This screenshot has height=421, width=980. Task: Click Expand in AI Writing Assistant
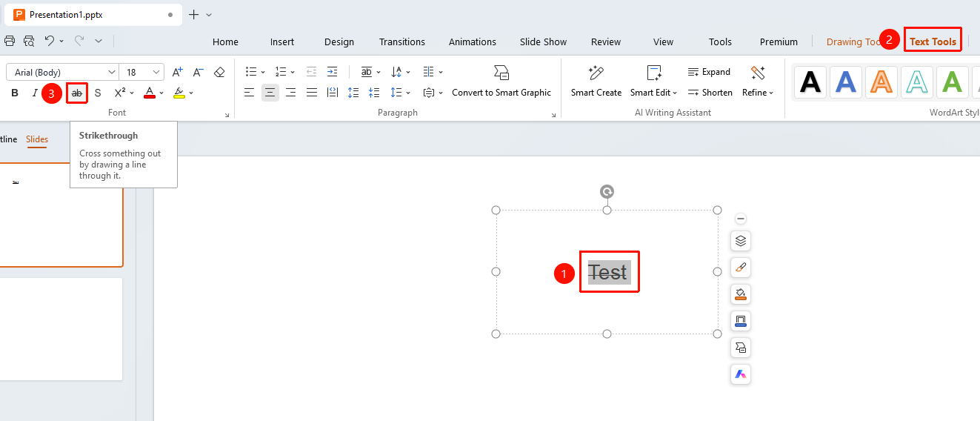point(709,72)
